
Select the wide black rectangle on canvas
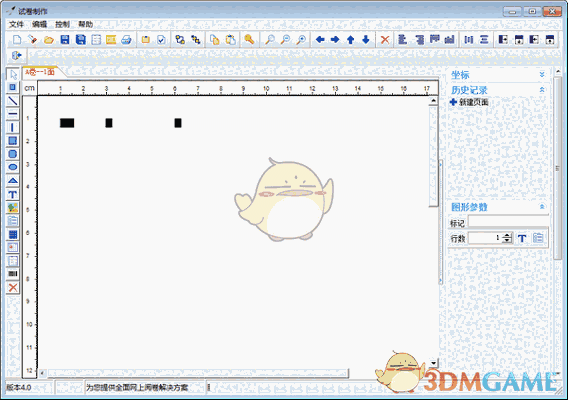point(67,123)
